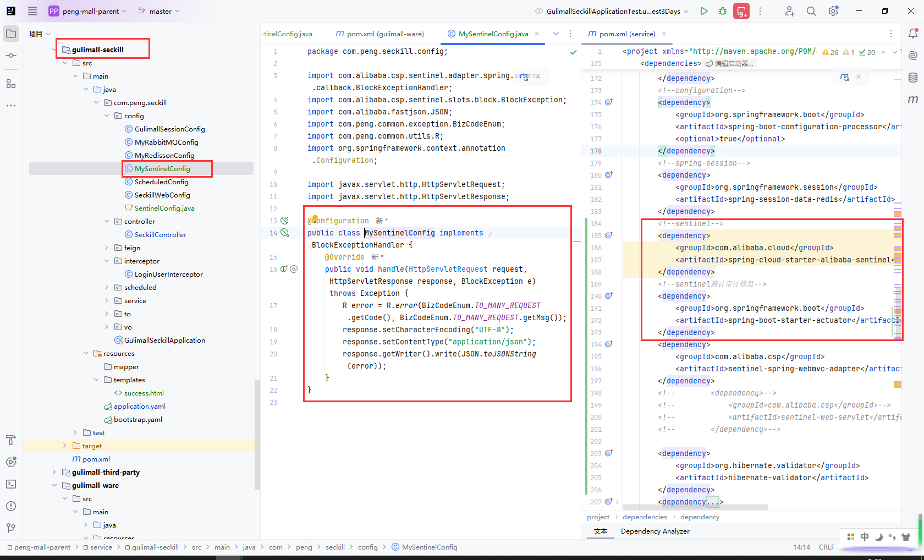Close the MySentinelConfig.java tab

(x=537, y=34)
